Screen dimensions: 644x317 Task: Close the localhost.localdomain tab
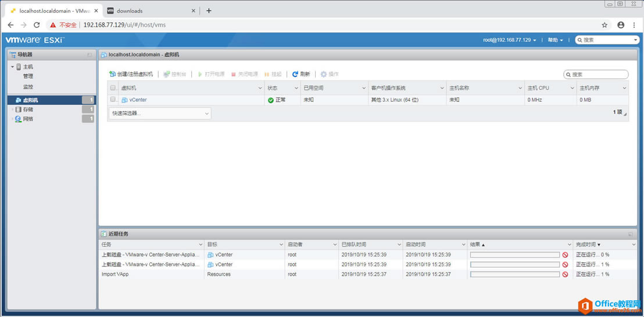click(96, 10)
